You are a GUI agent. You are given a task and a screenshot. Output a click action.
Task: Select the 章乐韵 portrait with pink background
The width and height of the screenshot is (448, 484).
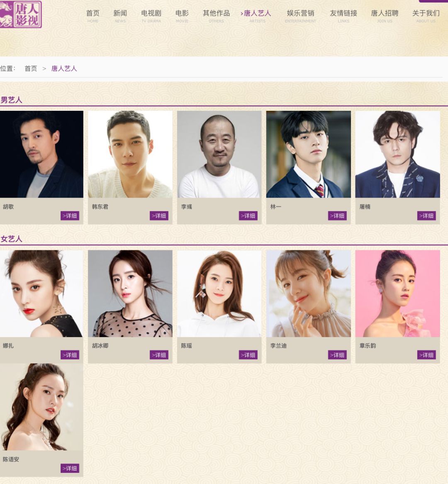click(397, 293)
